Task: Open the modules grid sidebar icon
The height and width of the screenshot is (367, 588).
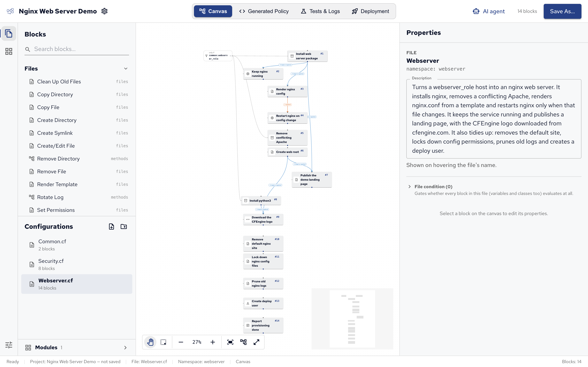Action: (x=9, y=51)
